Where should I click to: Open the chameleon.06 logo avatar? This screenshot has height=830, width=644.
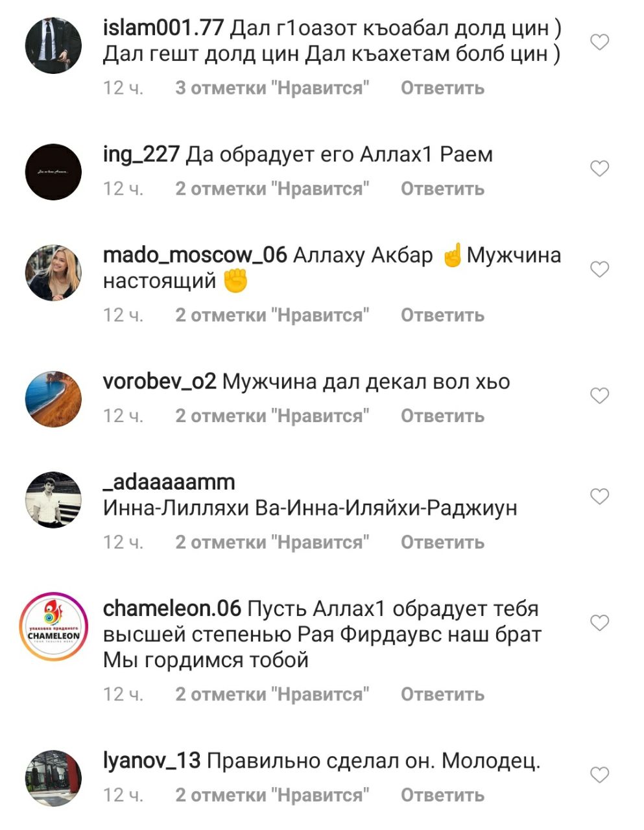[53, 626]
